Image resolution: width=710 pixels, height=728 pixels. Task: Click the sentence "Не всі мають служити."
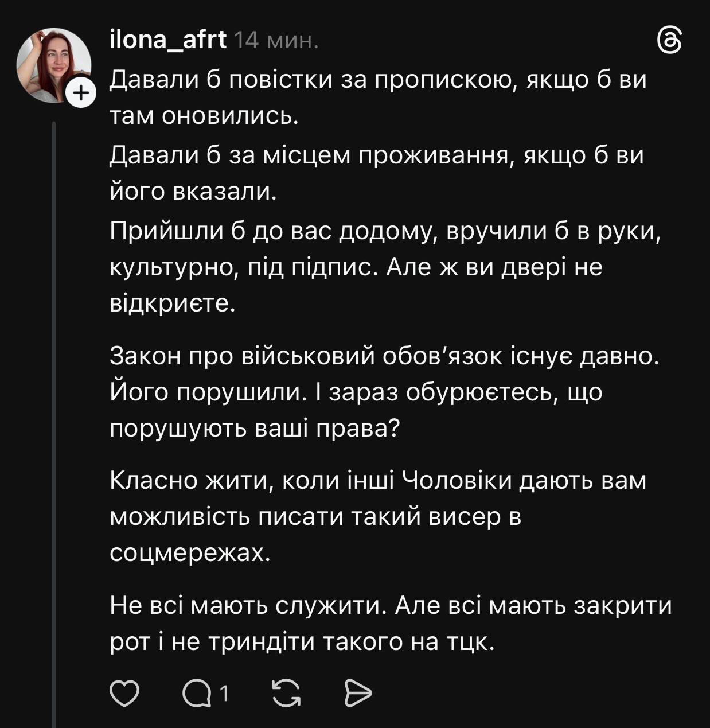click(248, 606)
